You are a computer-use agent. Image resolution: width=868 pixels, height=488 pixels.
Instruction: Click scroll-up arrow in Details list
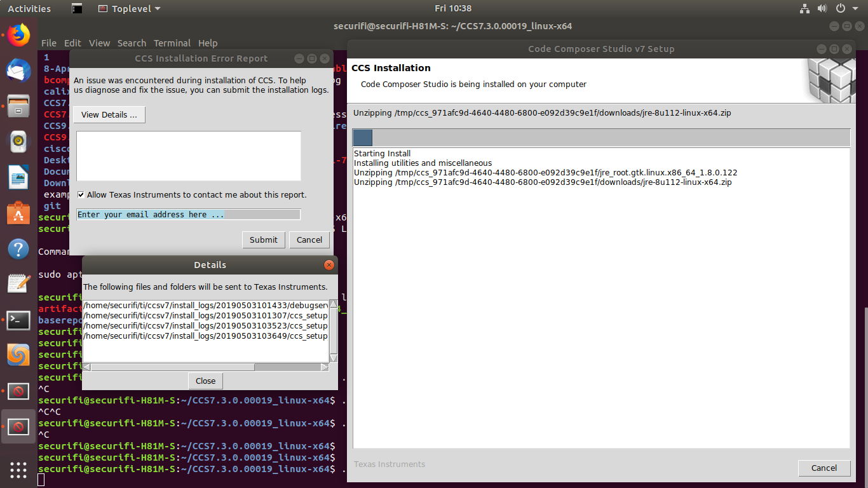333,304
